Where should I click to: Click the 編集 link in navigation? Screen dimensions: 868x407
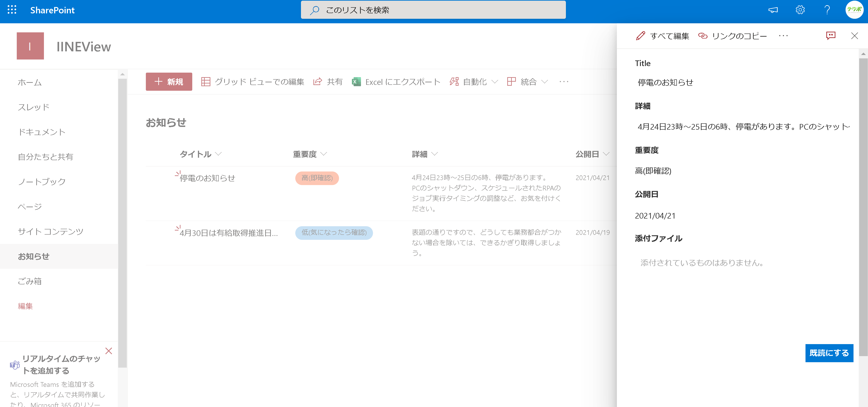(x=25, y=306)
